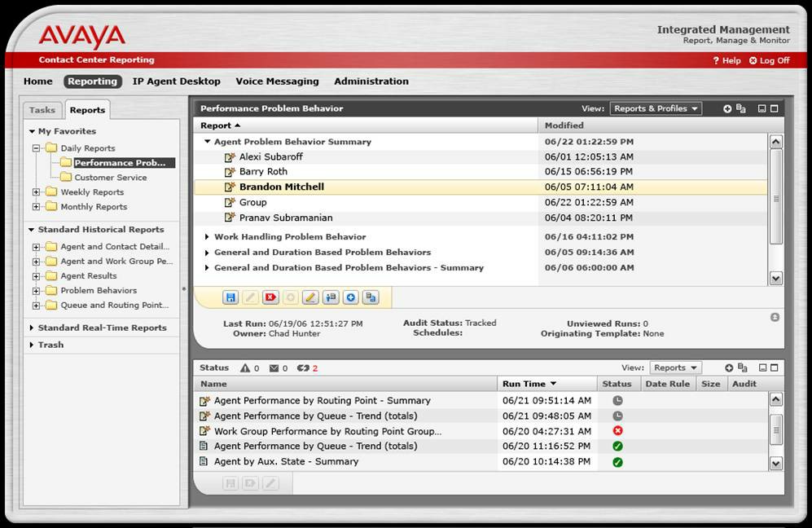The image size is (812, 528).
Task: Click the plus icon in the Status panel header
Action: click(729, 368)
